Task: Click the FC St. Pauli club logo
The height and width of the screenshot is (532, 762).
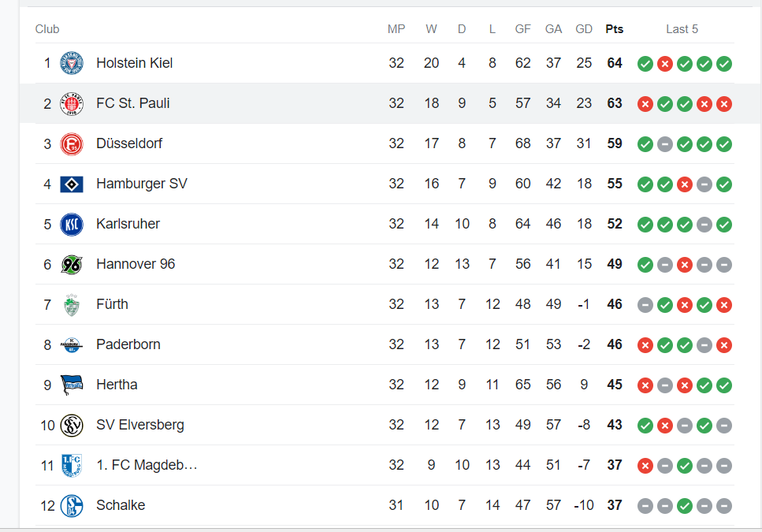Action: click(72, 103)
